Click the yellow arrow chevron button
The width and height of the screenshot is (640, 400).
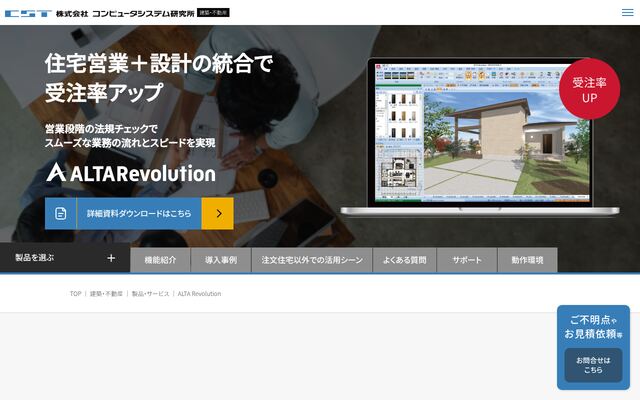(x=218, y=213)
